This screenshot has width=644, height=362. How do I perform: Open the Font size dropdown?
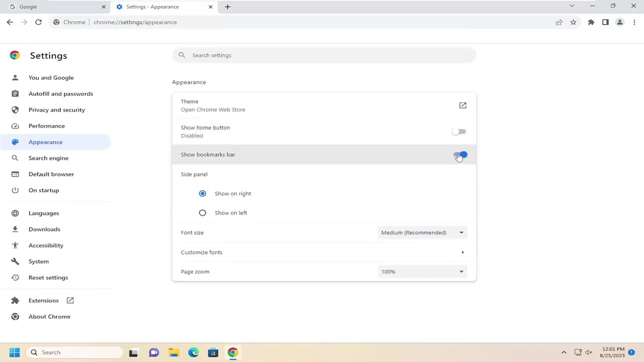(422, 233)
